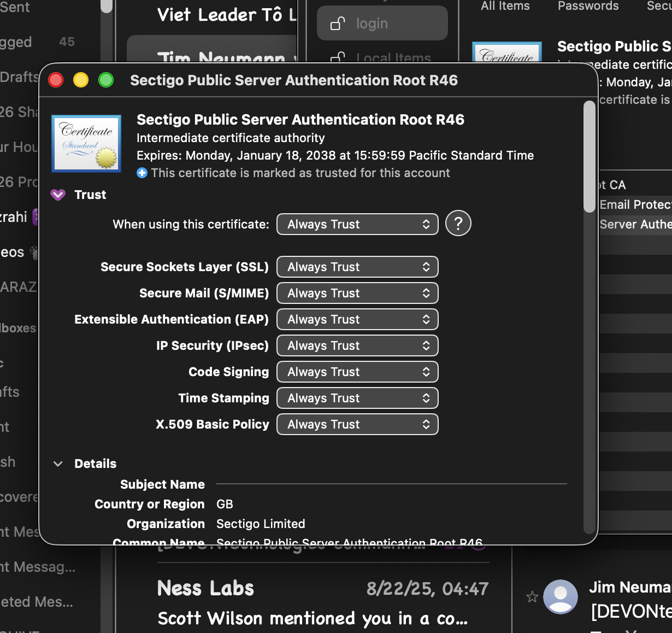Open the Secure Sockets Layer (SSL) dropdown
The height and width of the screenshot is (633, 672).
click(x=357, y=267)
